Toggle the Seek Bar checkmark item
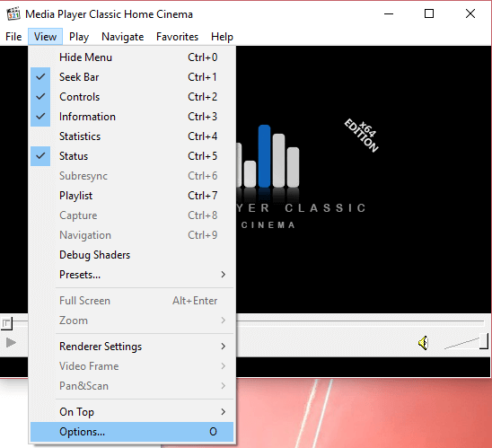This screenshot has height=448, width=492. pyautogui.click(x=132, y=77)
